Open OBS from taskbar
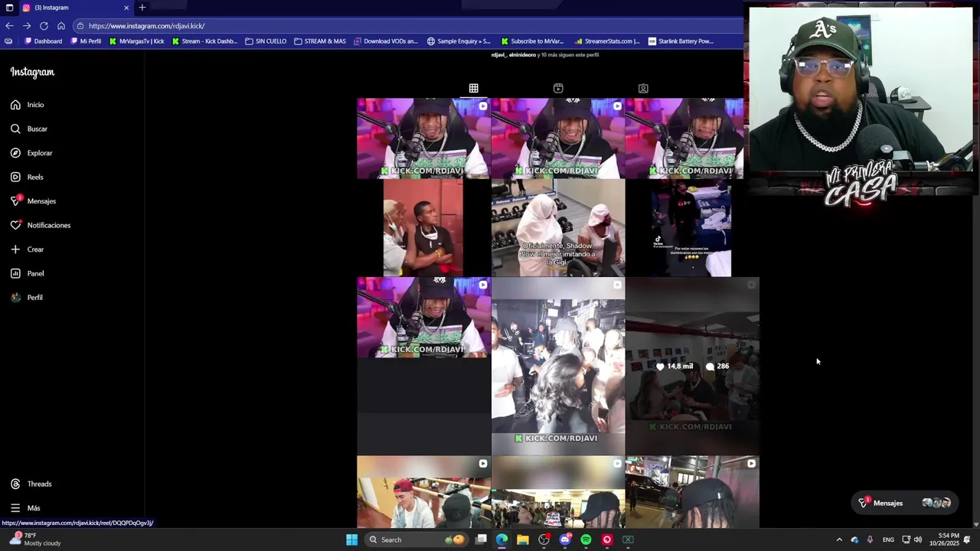 pos(544,540)
